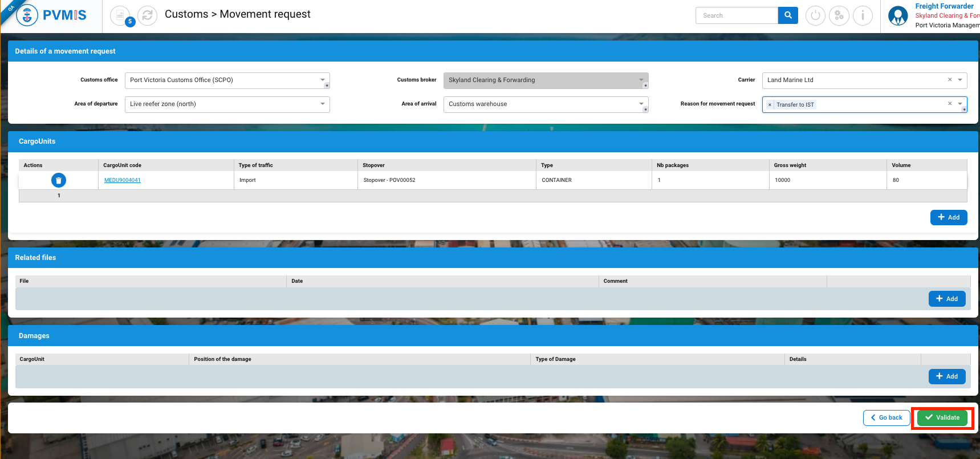Click the user profile avatar icon

pyautogui.click(x=898, y=16)
